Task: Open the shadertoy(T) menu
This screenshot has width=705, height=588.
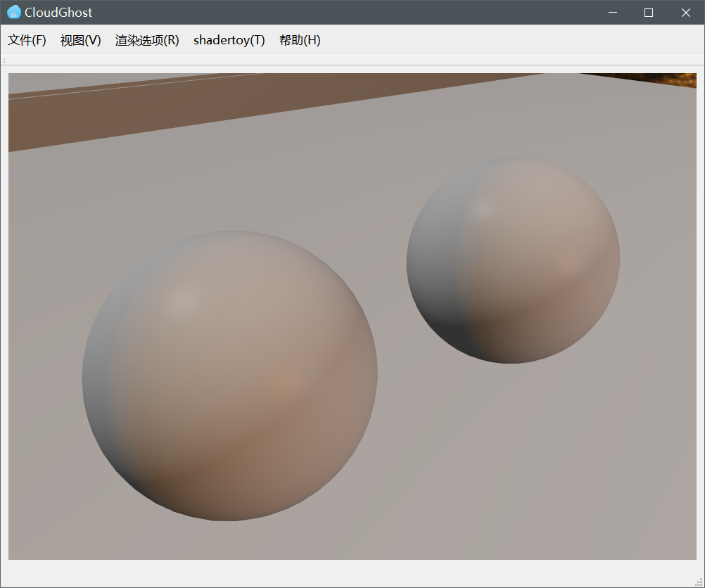Action: pos(229,41)
